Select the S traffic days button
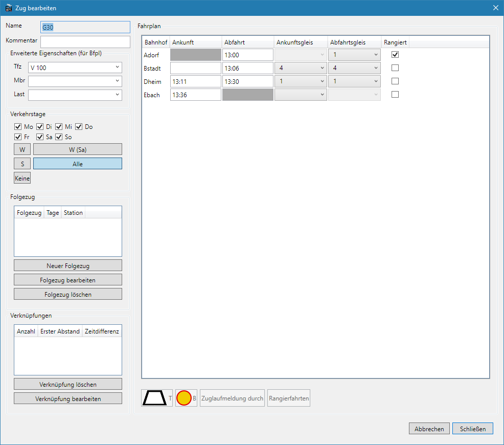504x445 pixels. point(22,164)
